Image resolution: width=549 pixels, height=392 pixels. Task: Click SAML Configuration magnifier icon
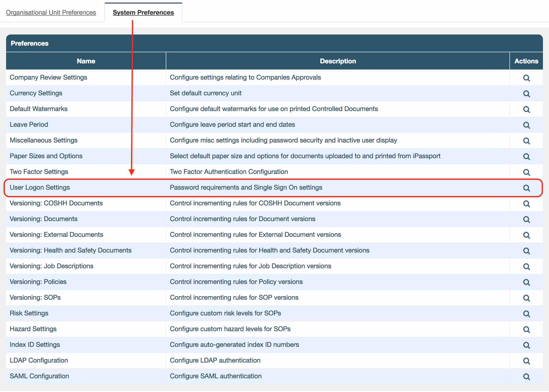[x=526, y=377]
